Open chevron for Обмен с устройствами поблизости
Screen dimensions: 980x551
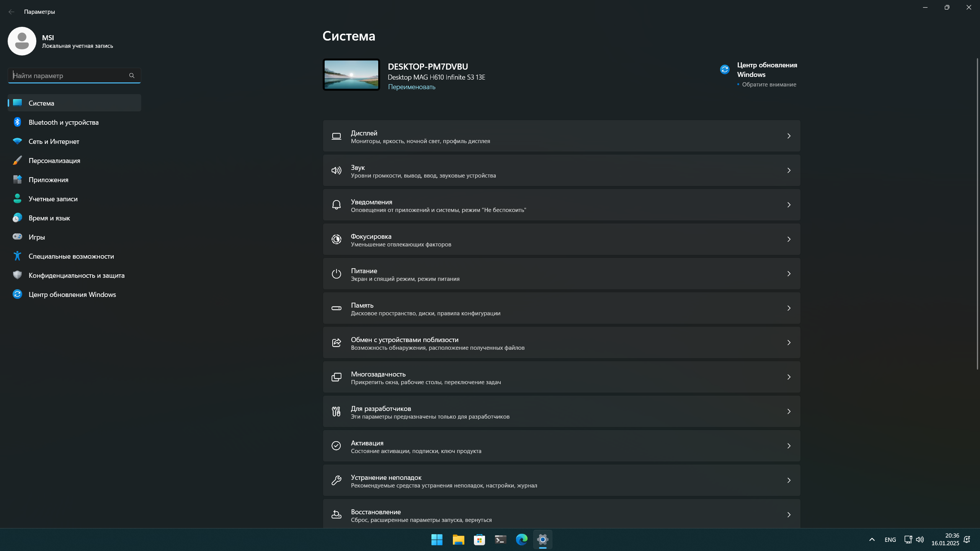(789, 343)
